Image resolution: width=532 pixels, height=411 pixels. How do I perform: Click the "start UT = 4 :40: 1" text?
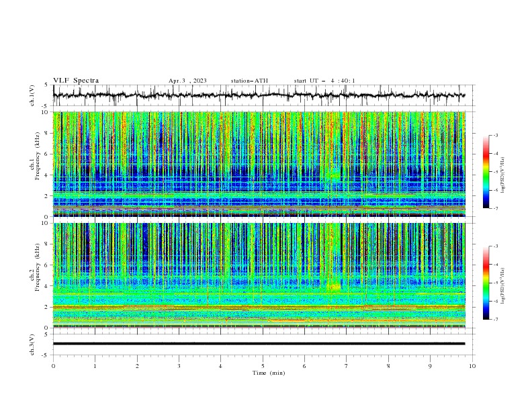tap(324, 81)
